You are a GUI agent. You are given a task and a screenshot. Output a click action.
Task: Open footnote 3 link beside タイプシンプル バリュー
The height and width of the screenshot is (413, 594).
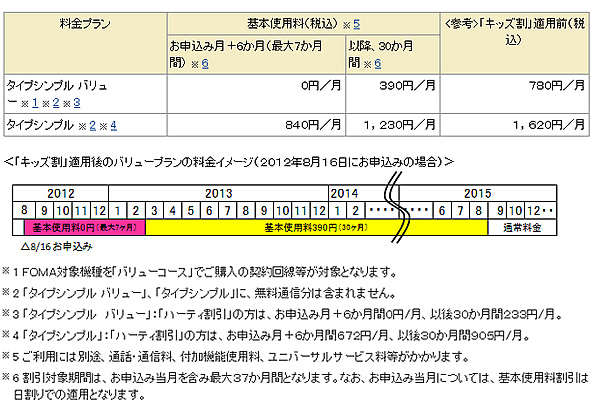(77, 103)
